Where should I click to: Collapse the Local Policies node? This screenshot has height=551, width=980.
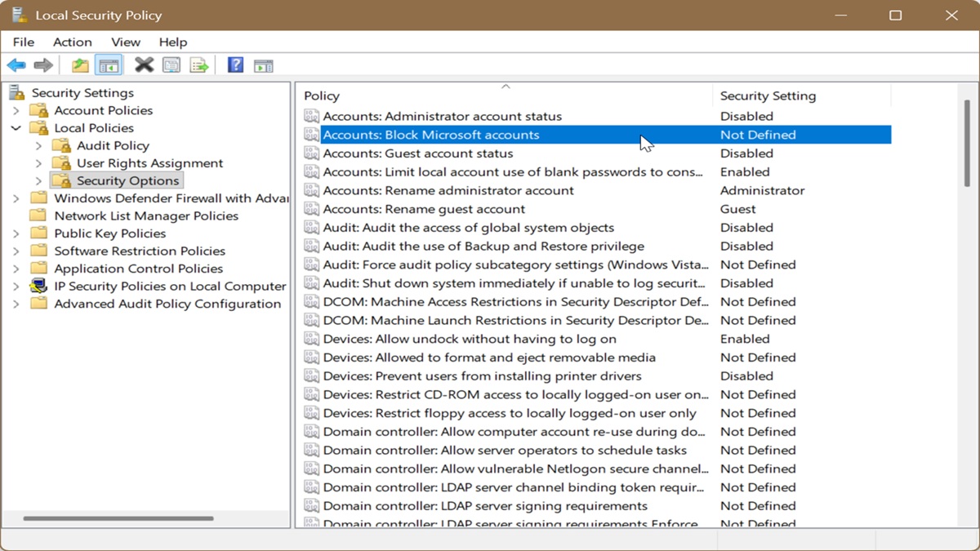pos(16,128)
